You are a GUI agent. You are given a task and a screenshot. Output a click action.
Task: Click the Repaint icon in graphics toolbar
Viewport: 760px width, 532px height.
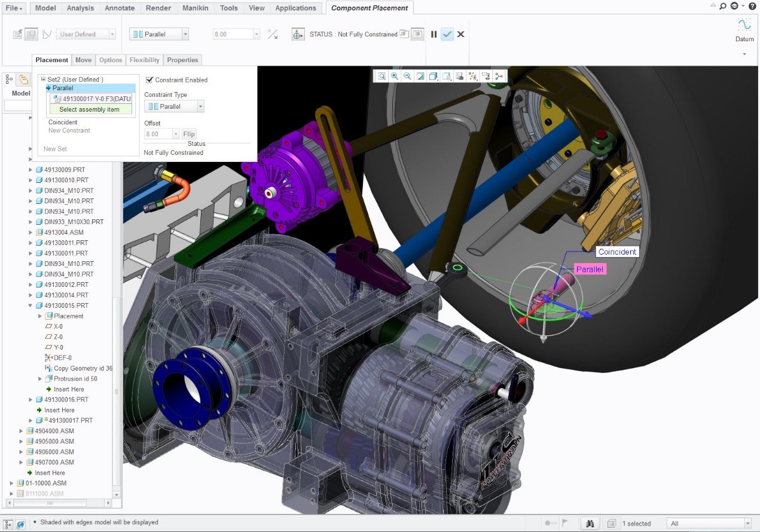[420, 76]
